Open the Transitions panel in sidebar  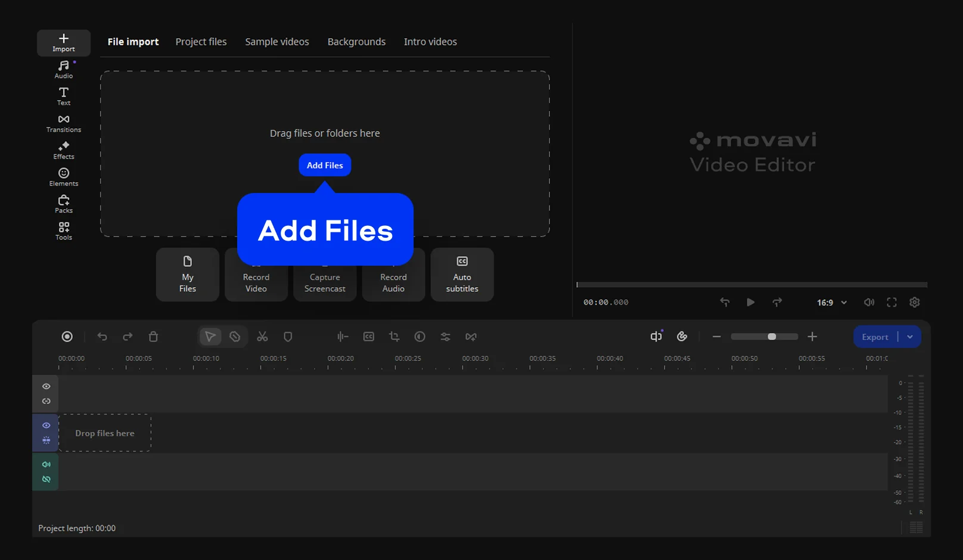tap(64, 123)
